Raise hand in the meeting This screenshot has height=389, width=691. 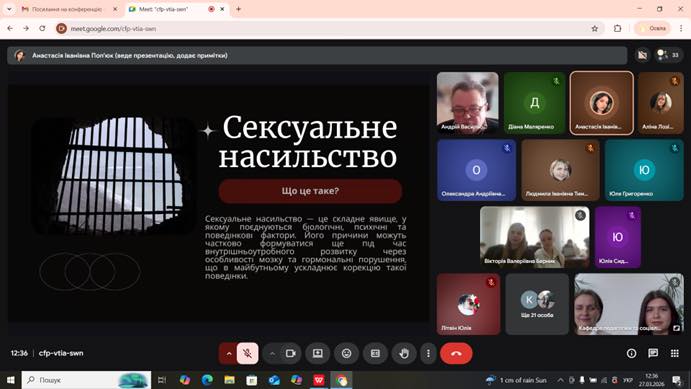(404, 353)
